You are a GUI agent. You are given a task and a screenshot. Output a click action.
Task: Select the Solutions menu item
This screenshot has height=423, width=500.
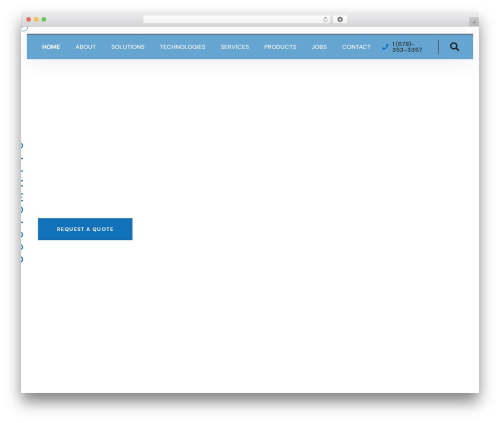(128, 47)
